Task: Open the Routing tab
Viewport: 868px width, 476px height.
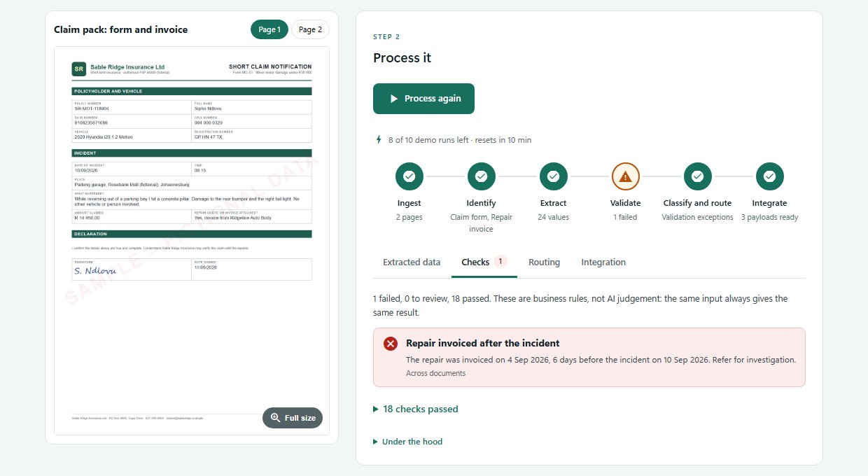Action: (544, 262)
